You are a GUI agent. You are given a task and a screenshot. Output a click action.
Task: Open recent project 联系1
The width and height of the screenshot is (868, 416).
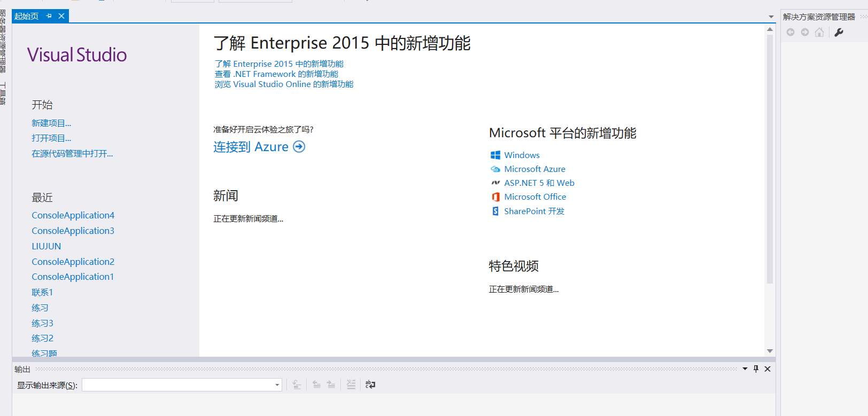pyautogui.click(x=42, y=292)
